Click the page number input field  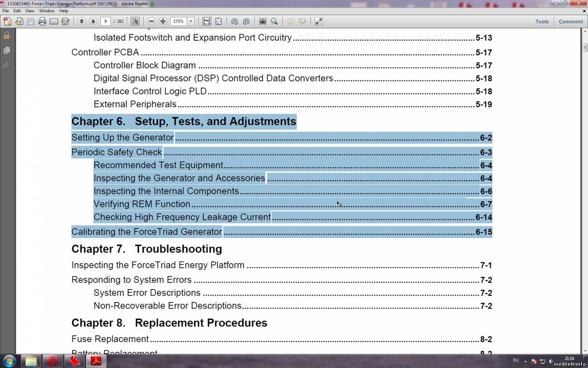(x=105, y=22)
